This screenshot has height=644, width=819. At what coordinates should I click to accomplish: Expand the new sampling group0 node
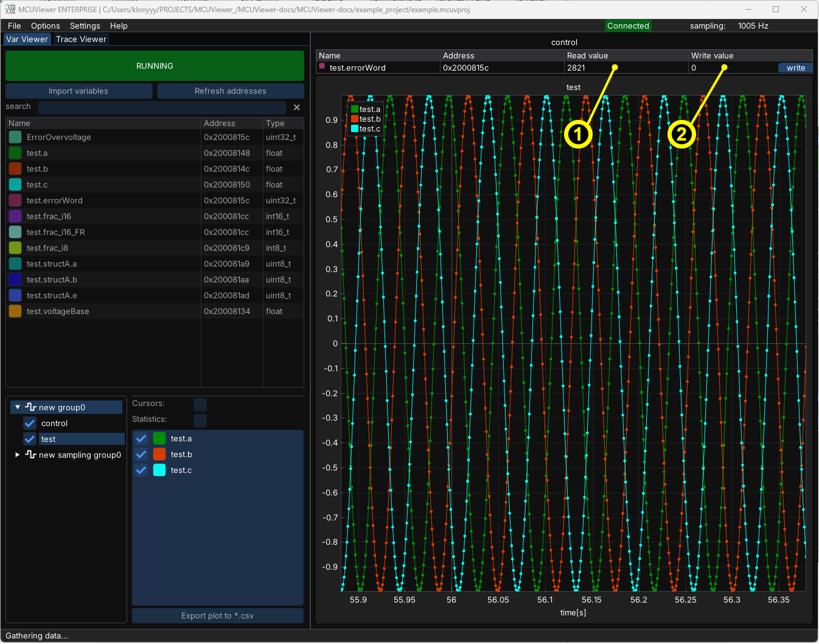click(18, 455)
